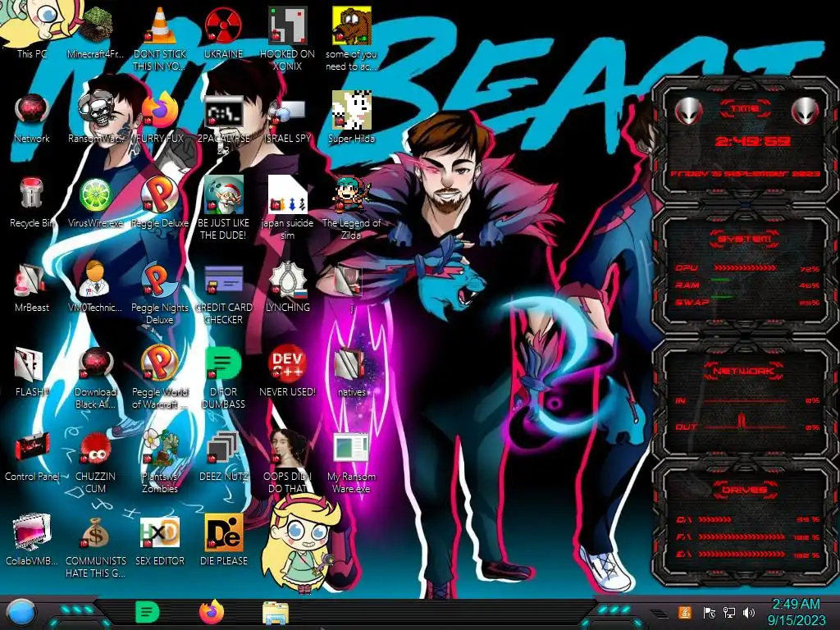The image size is (840, 630).
Task: Select the CollabVMB... monitor icon
Action: click(32, 533)
